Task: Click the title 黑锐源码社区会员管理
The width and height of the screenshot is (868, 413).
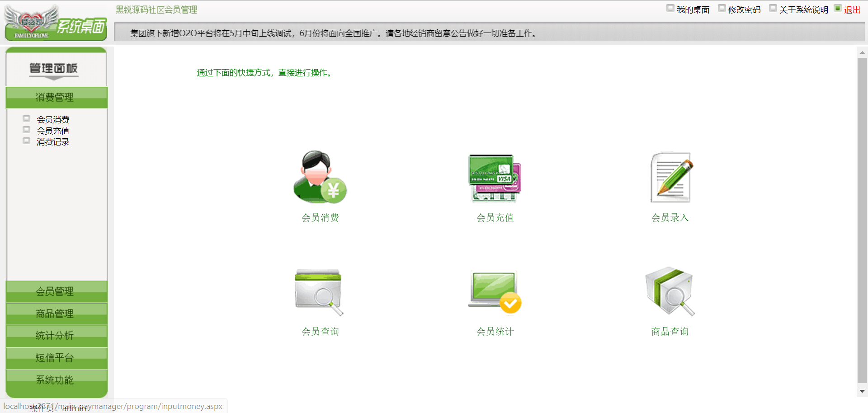Action: [x=156, y=9]
